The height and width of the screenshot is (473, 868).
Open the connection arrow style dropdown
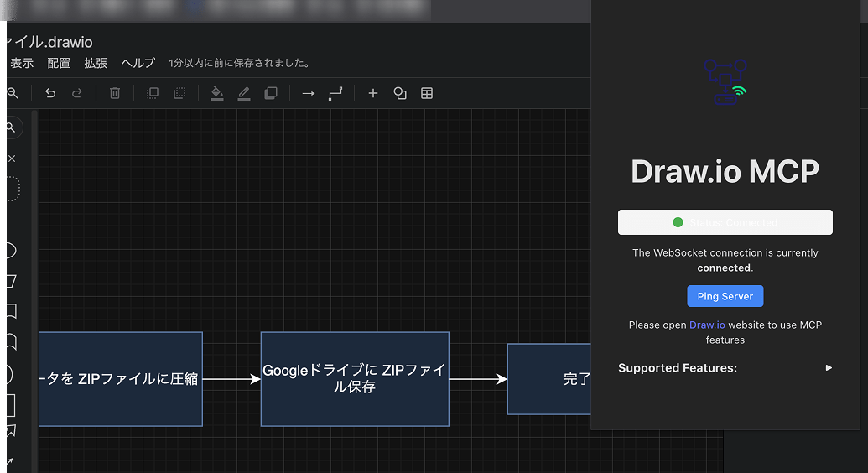point(309,93)
